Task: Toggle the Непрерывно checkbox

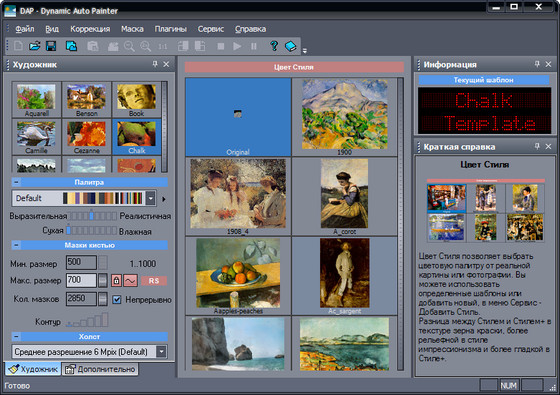Action: tap(117, 299)
